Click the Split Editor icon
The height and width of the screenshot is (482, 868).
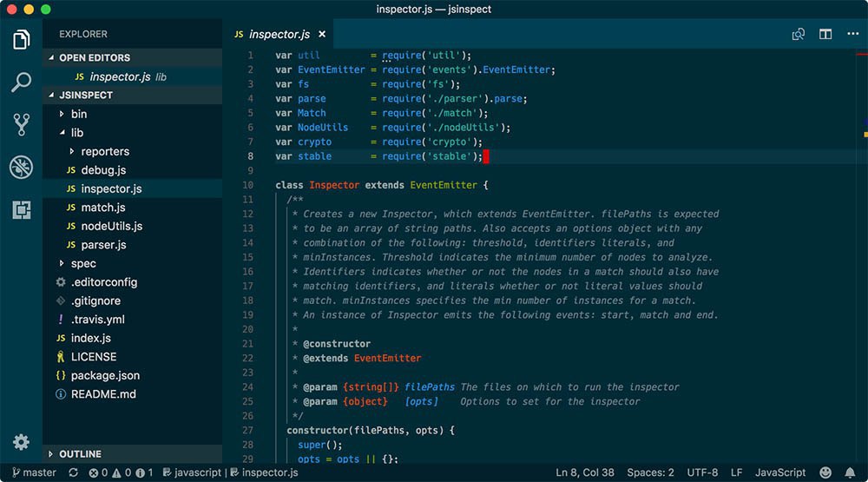point(825,35)
